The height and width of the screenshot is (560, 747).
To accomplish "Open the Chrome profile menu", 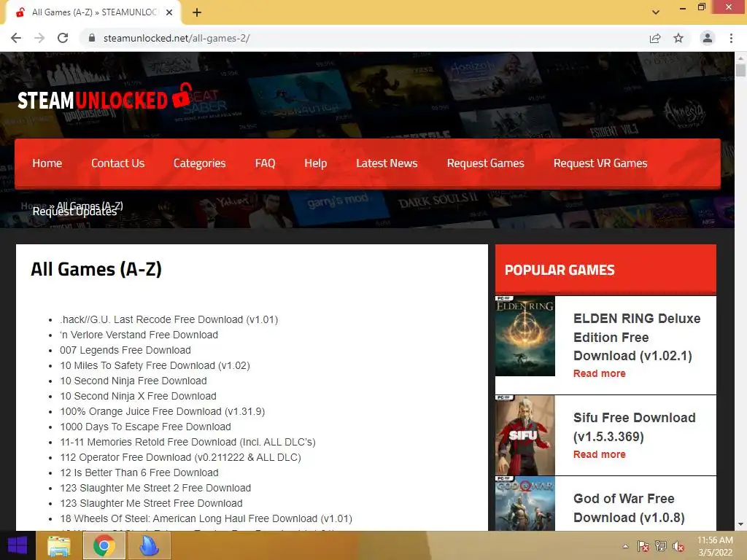I will (x=708, y=38).
